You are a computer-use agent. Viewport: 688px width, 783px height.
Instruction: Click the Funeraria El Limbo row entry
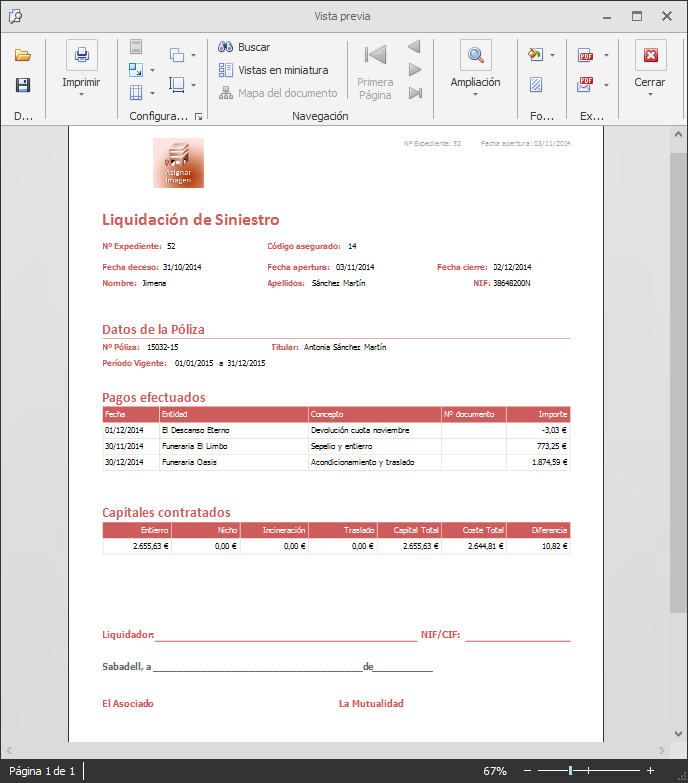(195, 446)
